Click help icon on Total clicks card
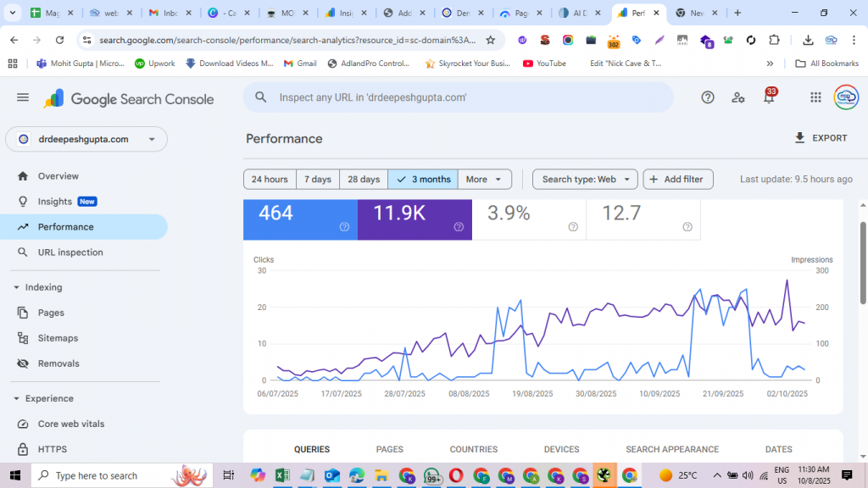Viewport: 868px width, 488px height. click(x=344, y=226)
